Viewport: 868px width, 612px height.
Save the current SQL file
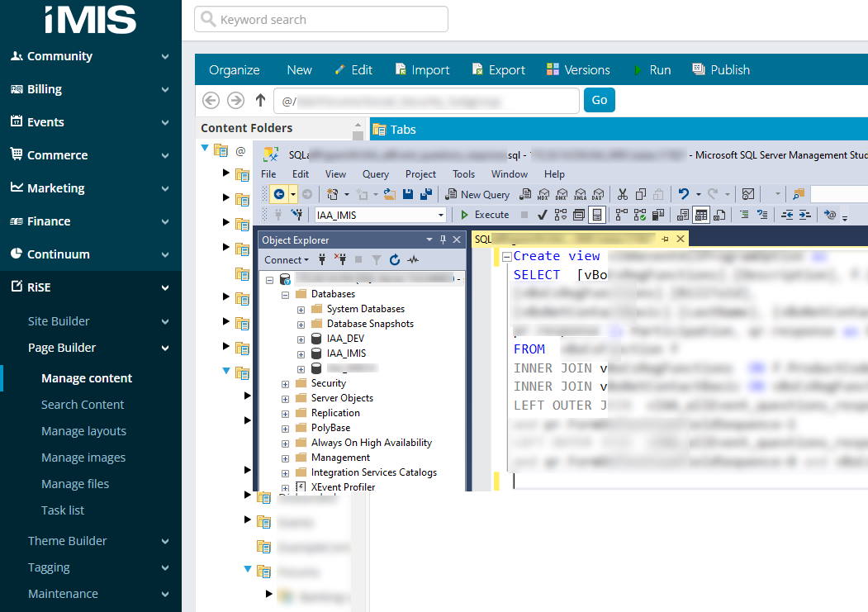coord(408,194)
